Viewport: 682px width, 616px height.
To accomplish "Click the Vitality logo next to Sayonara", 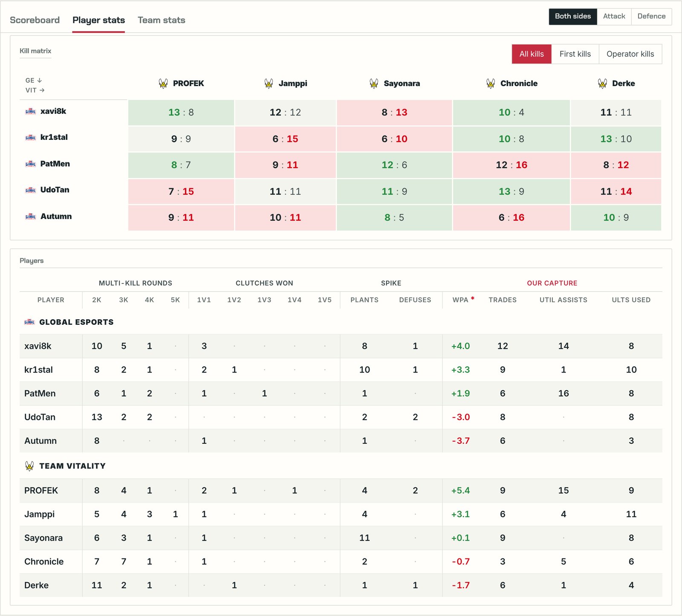I will click(x=374, y=84).
